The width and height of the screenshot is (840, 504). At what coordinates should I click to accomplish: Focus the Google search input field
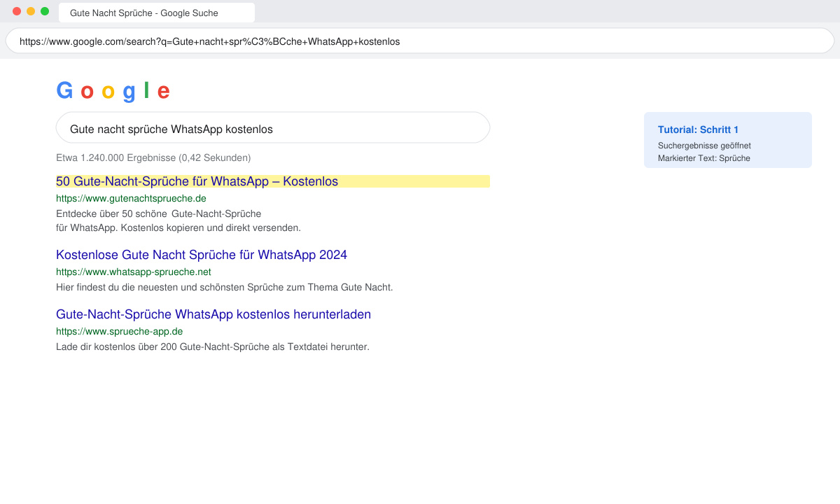273,127
